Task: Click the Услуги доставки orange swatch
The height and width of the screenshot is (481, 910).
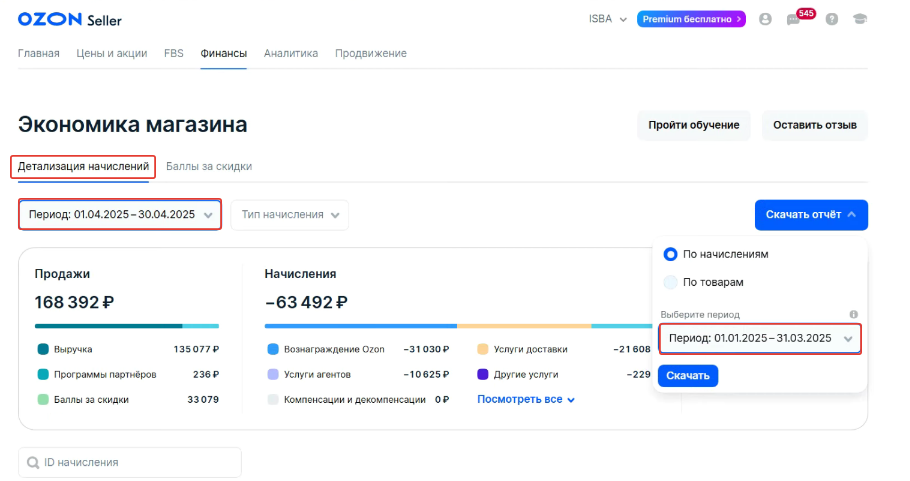Action: click(483, 349)
